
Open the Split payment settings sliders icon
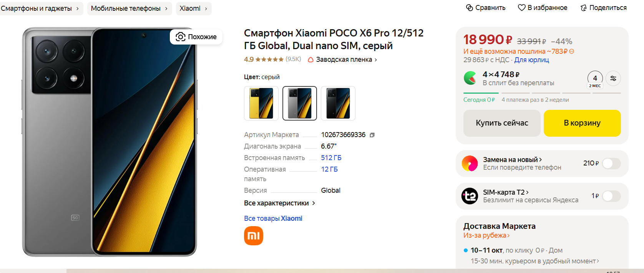[613, 78]
